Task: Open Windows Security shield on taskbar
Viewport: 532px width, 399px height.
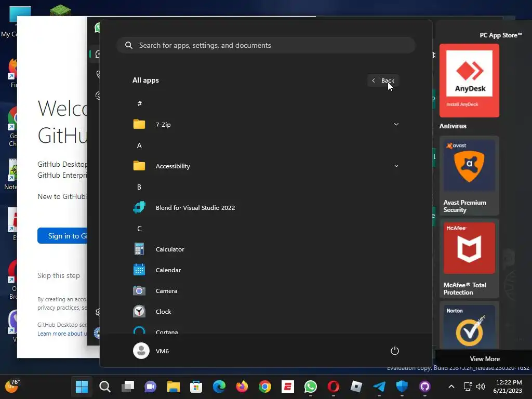Action: click(402, 387)
